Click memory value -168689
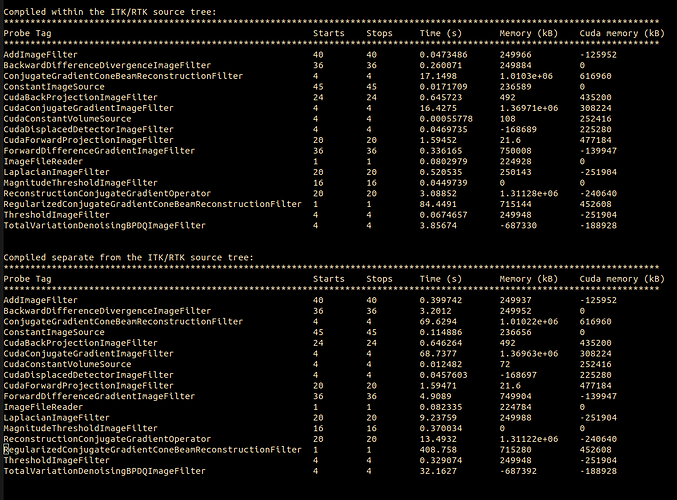This screenshot has width=677, height=500. 518,130
